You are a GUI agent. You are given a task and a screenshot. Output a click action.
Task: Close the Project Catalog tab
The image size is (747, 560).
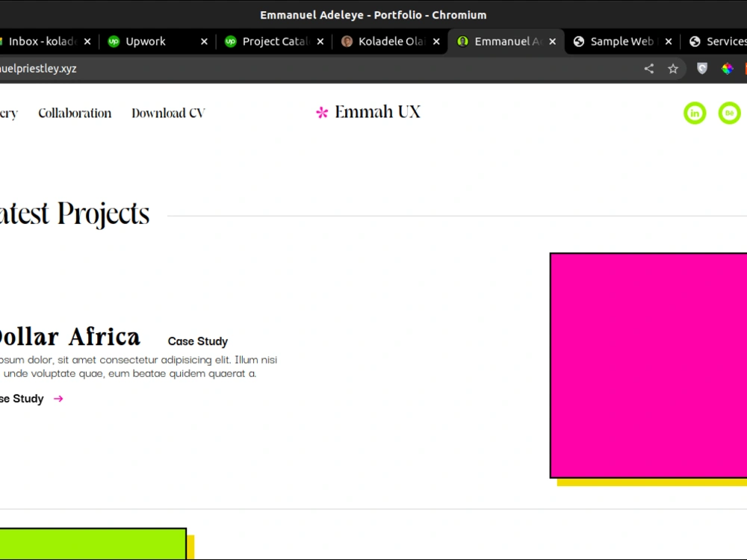pos(320,41)
